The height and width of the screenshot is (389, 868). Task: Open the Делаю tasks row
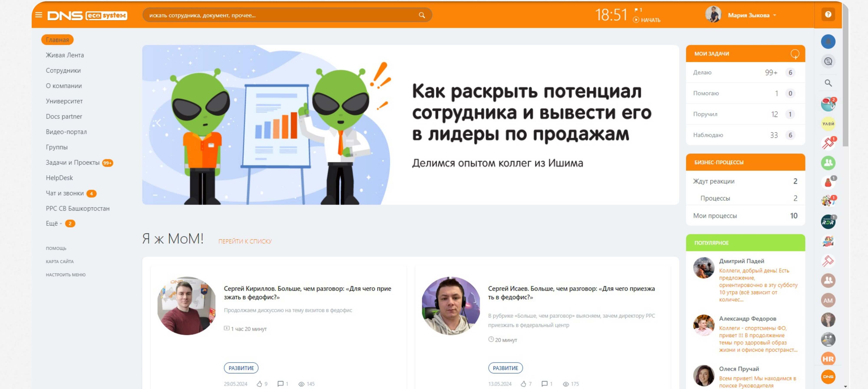click(745, 73)
